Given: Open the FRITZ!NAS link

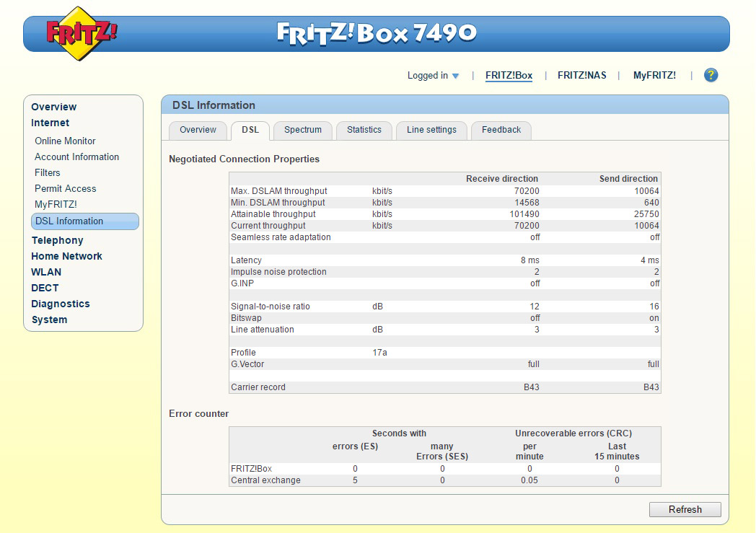Looking at the screenshot, I should [x=581, y=75].
